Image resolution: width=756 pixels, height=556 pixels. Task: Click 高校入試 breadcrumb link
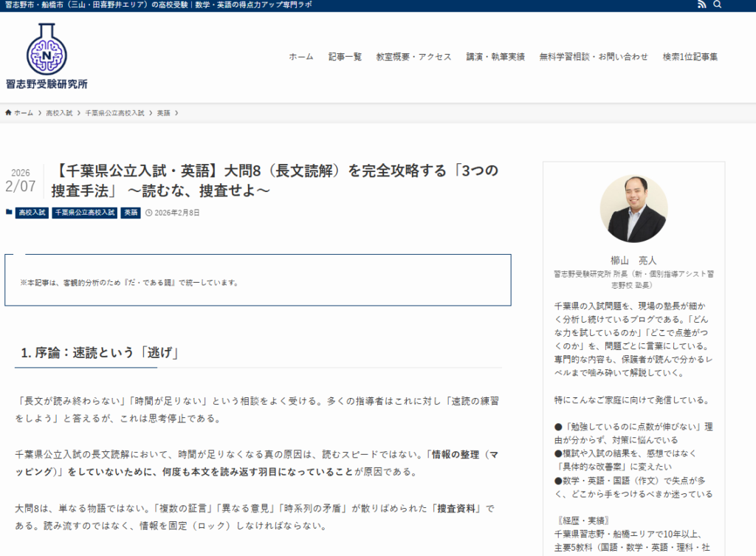(59, 113)
